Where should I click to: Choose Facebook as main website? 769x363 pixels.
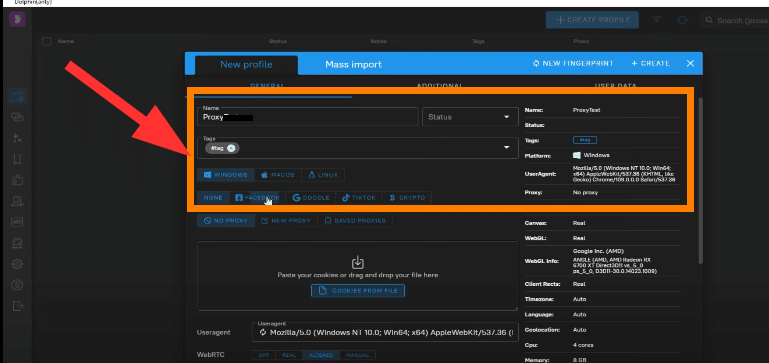pos(258,198)
